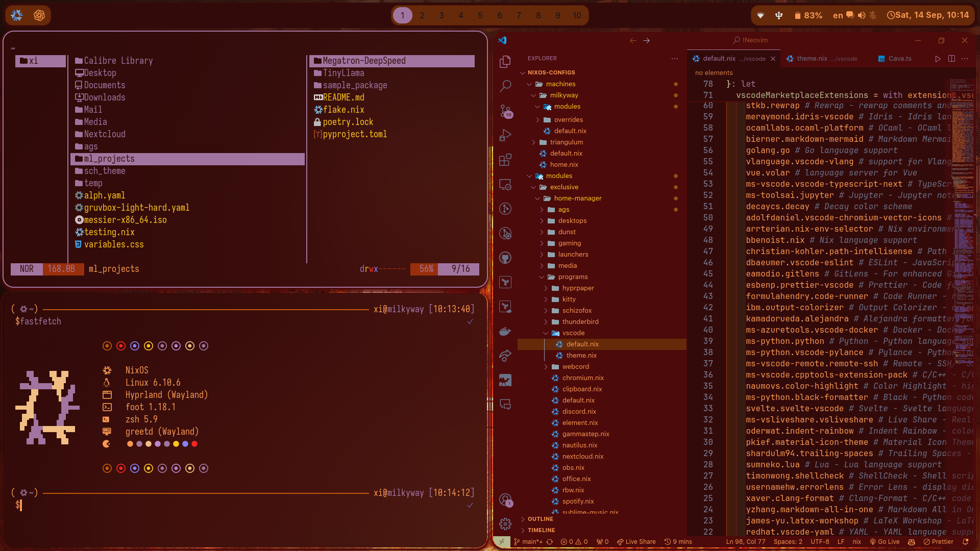Click the Extensions icon in sidebar

[x=506, y=161]
